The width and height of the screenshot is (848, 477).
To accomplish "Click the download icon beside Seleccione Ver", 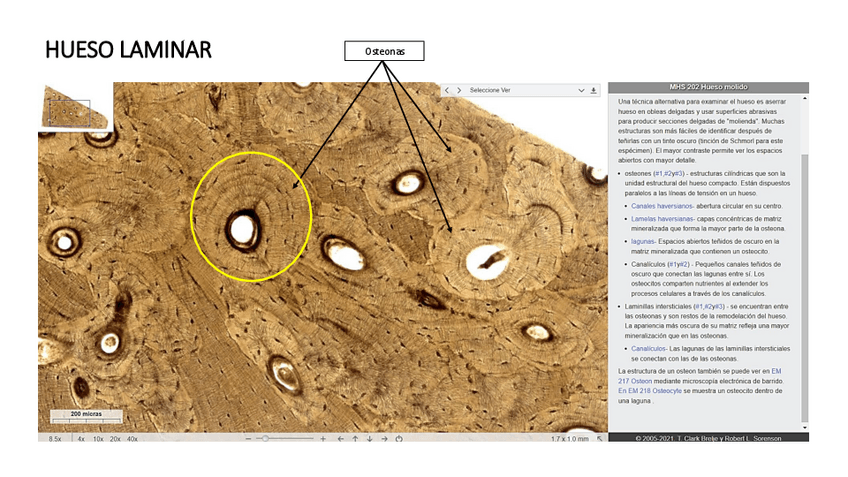I will (594, 90).
